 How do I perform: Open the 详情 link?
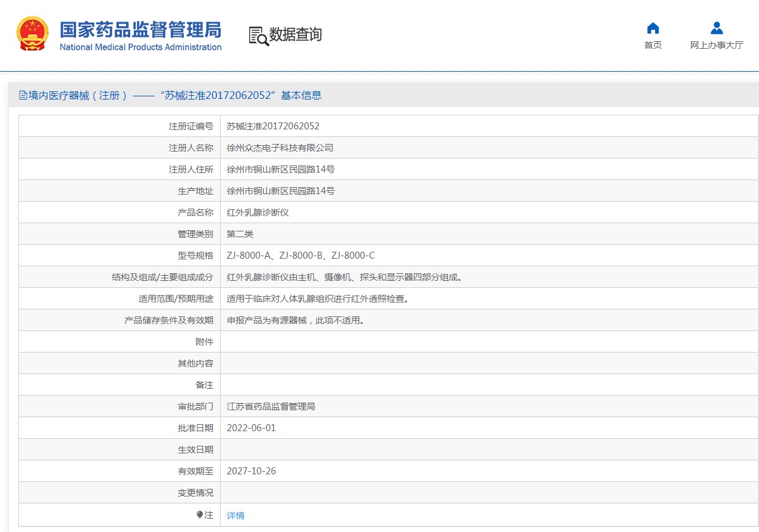[x=235, y=516]
